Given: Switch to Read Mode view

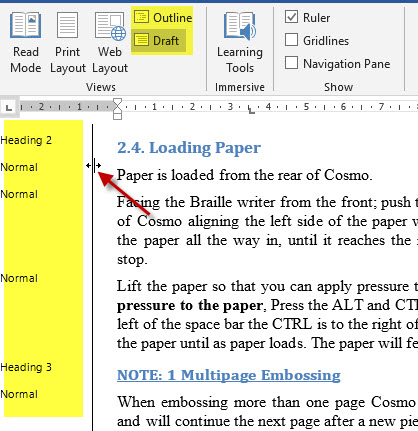Looking at the screenshot, I should 26,43.
